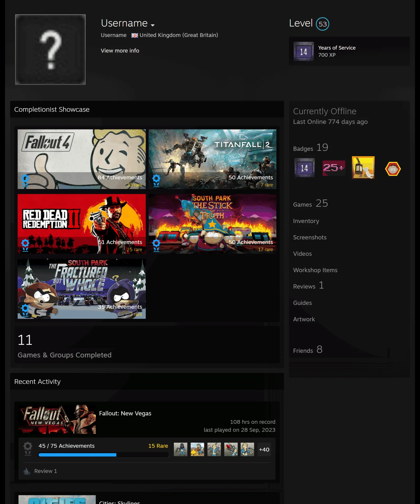Open Games 25 link
The image size is (420, 504).
311,203
